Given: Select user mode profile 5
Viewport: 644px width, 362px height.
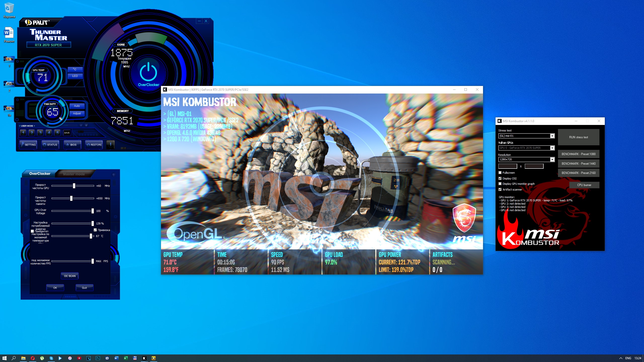Looking at the screenshot, I should click(x=57, y=133).
